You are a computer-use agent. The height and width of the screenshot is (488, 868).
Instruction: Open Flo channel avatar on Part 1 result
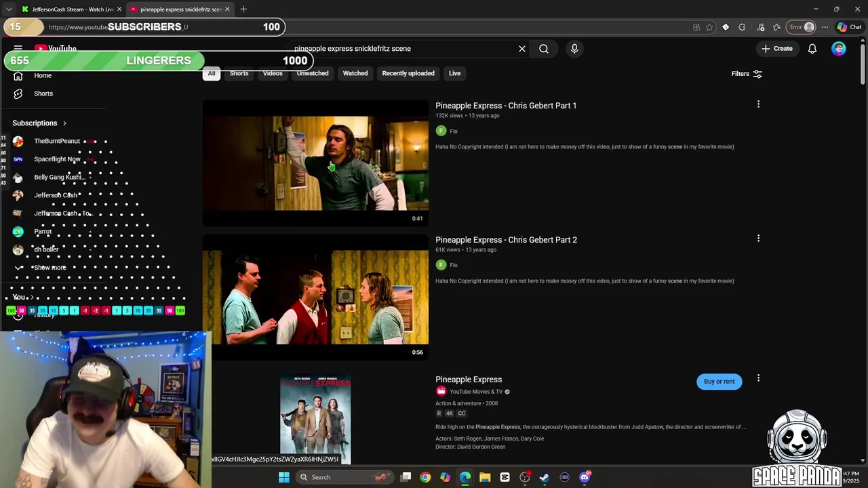441,131
